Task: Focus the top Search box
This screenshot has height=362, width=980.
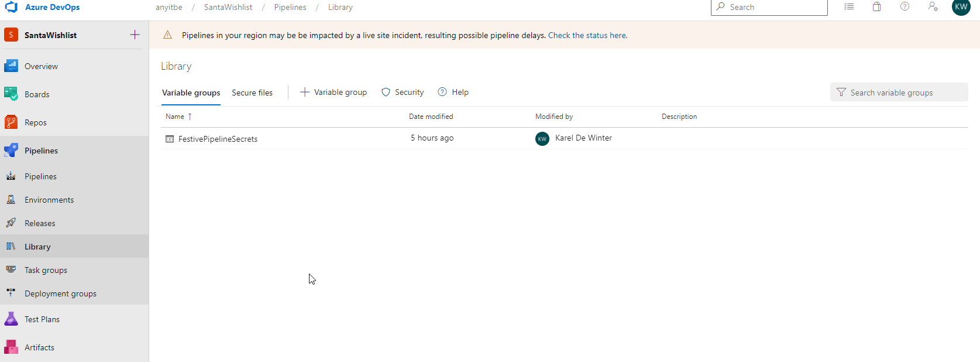Action: pos(769,7)
